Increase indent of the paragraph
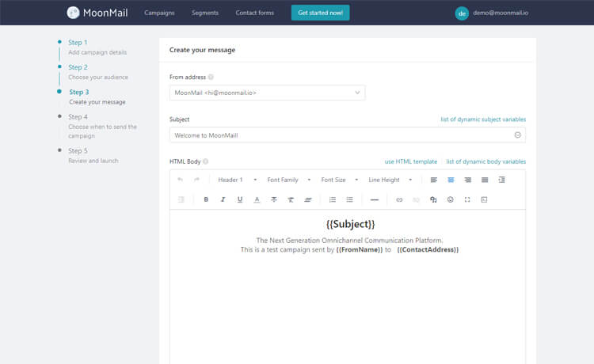594x364 pixels. pyautogui.click(x=501, y=180)
